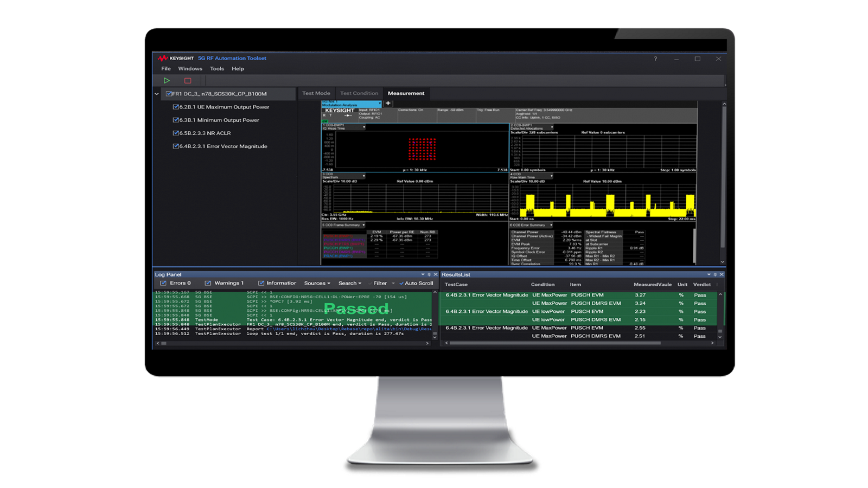Uncheck 6.2B.1 UE Maximum Output Power
Viewport: 868px width, 488px height.
[176, 107]
